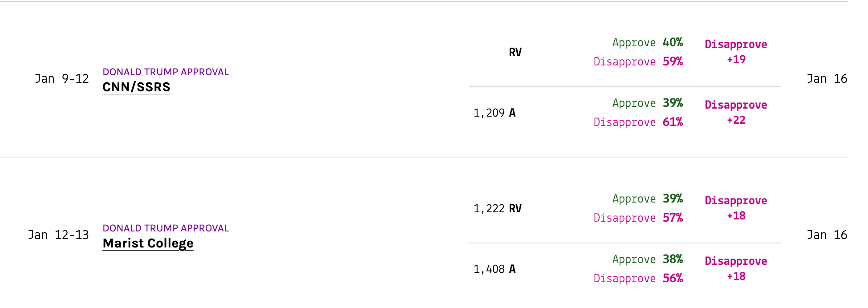Click Donald Trump Approval label above Marist College
Image resolution: width=868 pixels, height=308 pixels.
[166, 228]
